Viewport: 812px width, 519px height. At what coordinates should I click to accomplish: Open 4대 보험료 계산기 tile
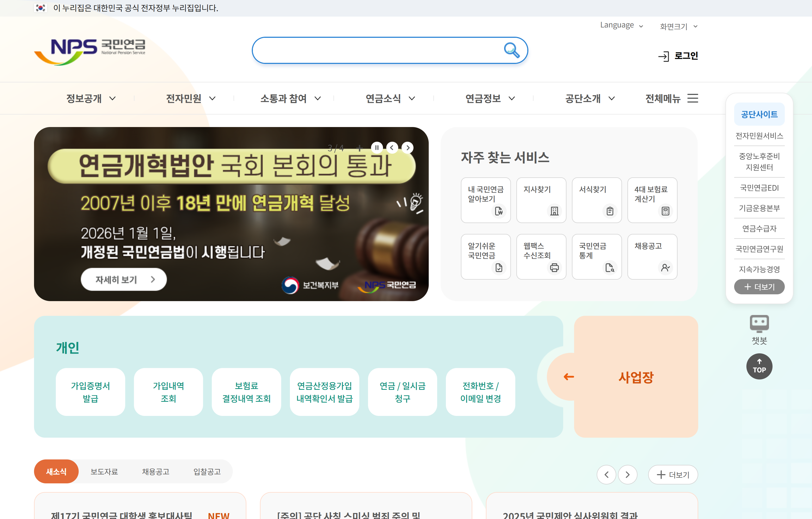[x=652, y=200]
